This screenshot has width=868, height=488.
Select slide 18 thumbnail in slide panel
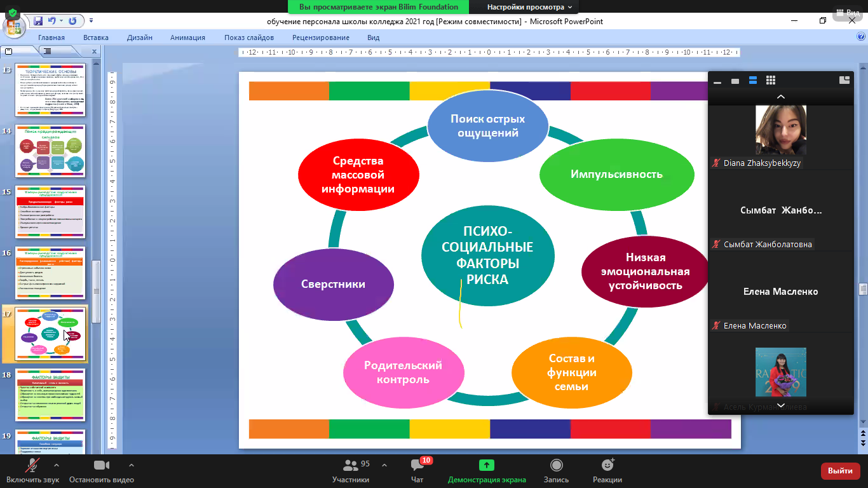pyautogui.click(x=50, y=395)
